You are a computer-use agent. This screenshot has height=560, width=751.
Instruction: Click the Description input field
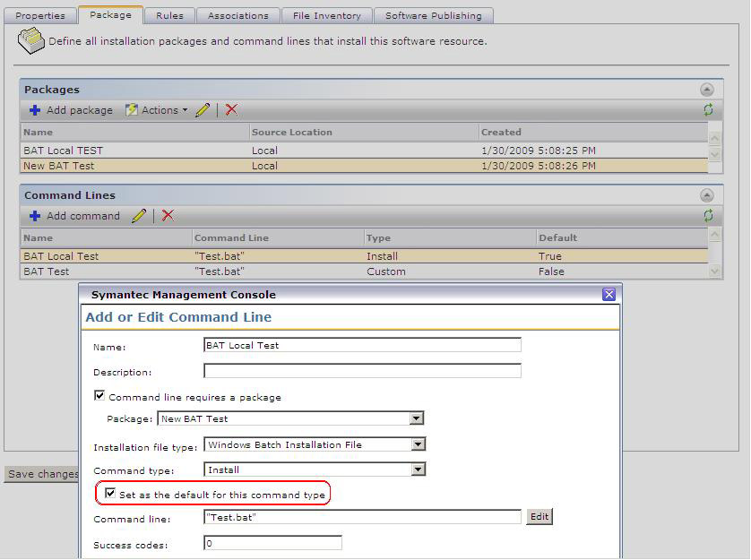[362, 371]
